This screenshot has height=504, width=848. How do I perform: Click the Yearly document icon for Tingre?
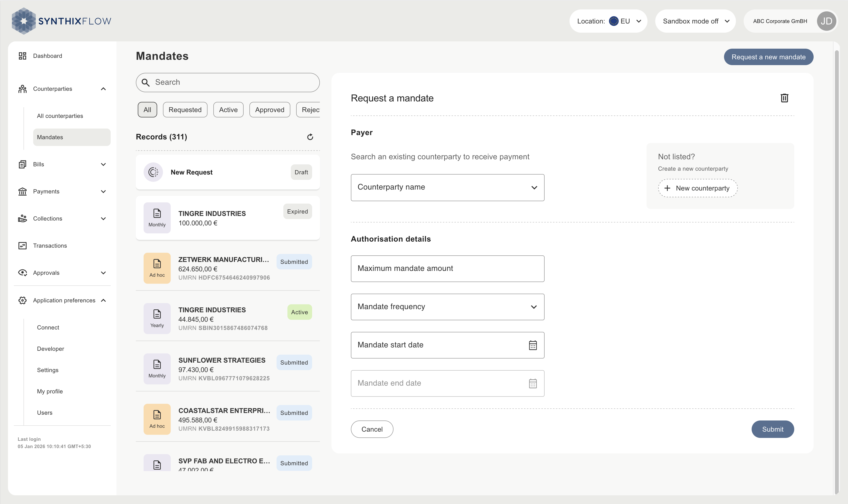point(157,318)
